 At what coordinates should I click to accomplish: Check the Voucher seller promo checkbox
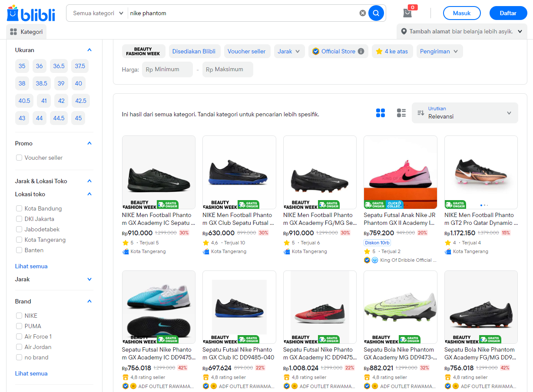[19, 158]
